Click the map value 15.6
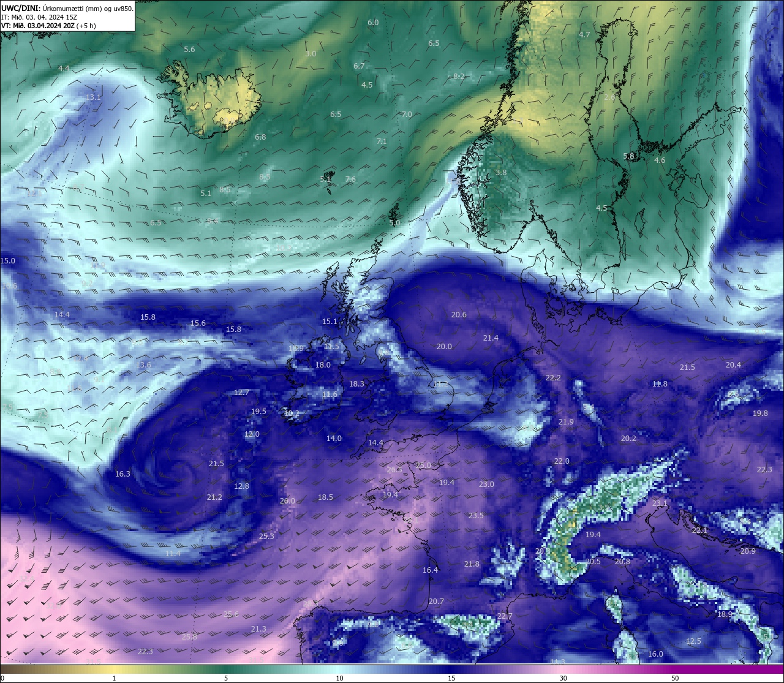The width and height of the screenshot is (784, 683). 198,323
